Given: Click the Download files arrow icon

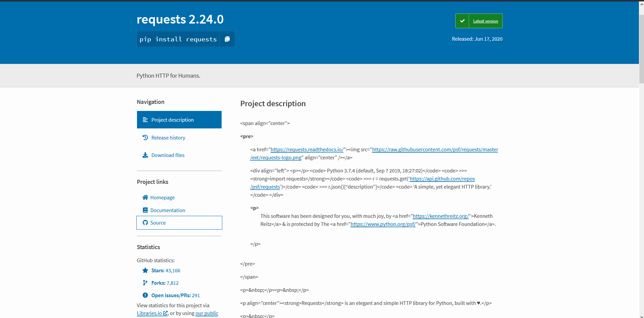Looking at the screenshot, I should (x=145, y=155).
